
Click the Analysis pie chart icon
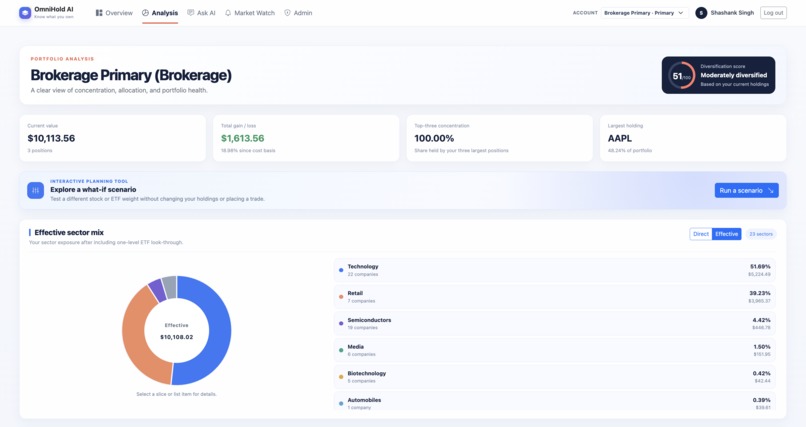pyautogui.click(x=145, y=13)
